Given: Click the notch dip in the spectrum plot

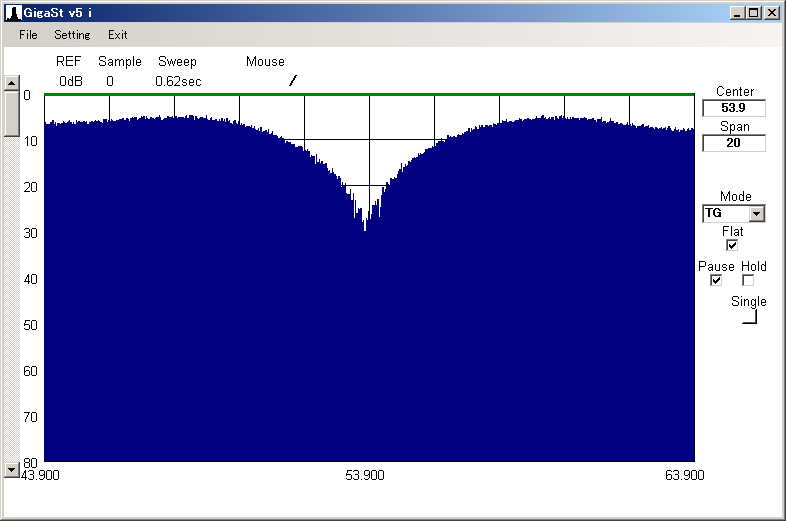Looking at the screenshot, I should 366,225.
